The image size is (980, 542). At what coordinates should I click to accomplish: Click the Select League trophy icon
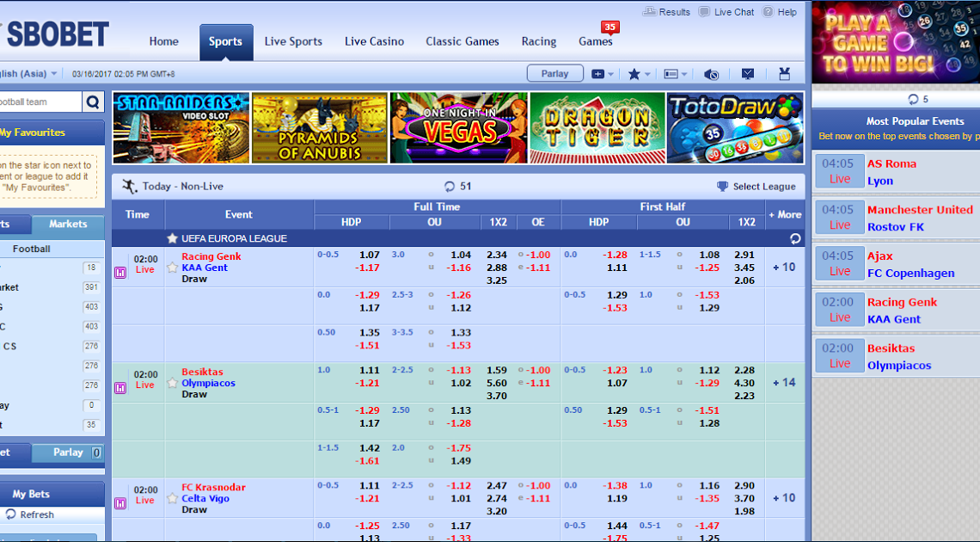(722, 187)
